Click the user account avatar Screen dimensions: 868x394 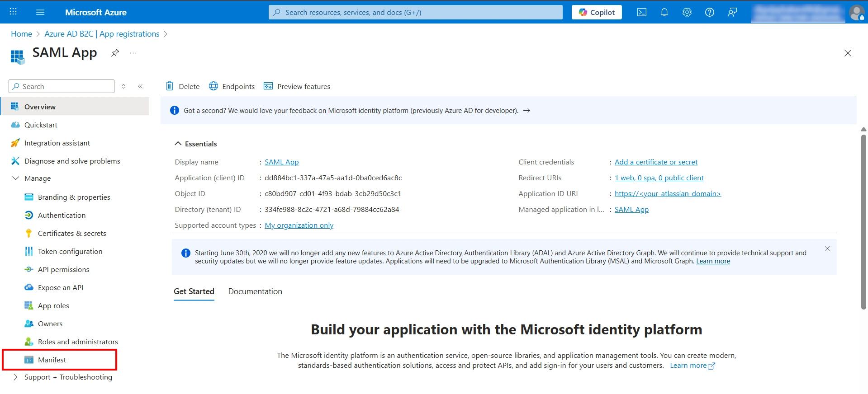[856, 12]
